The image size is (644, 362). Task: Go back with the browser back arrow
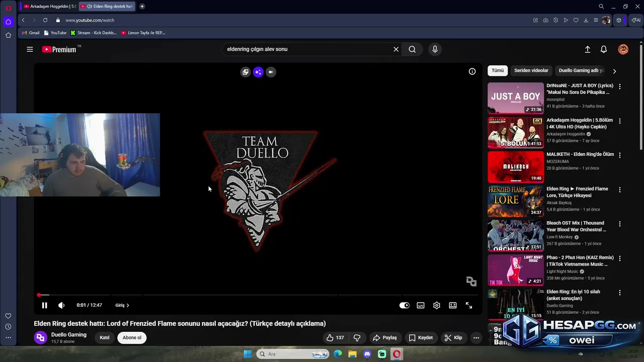coord(23,20)
